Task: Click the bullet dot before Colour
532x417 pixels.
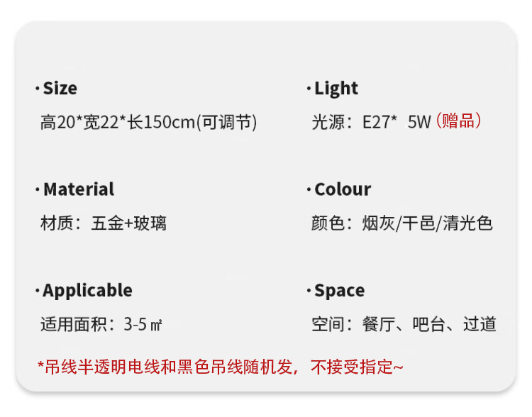Action: pos(309,189)
